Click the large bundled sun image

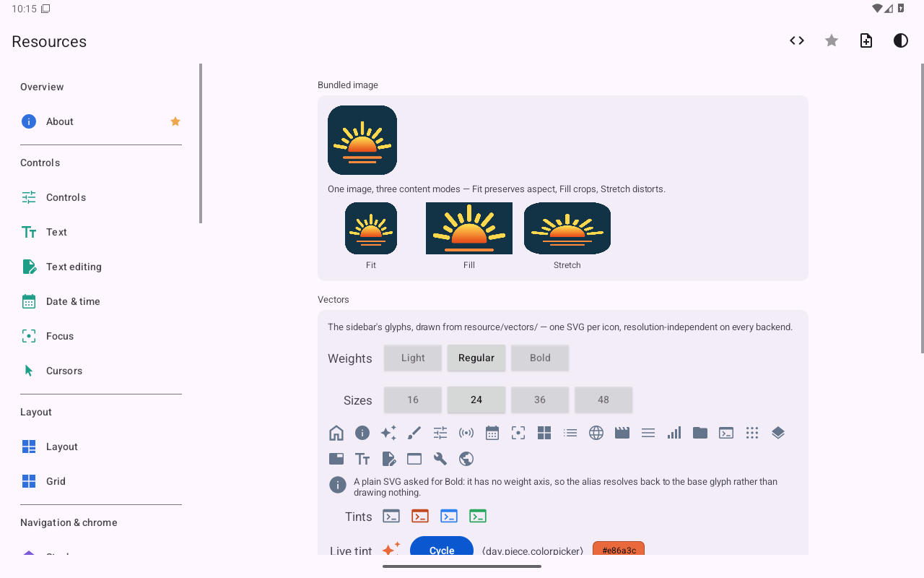[362, 140]
